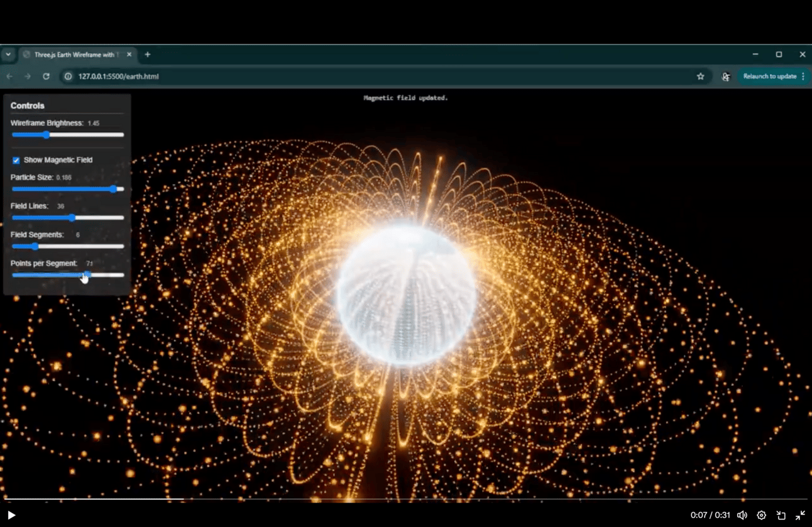This screenshot has width=812, height=527.
Task: Click the pop-out icon beside the gear
Action: pos(781,515)
